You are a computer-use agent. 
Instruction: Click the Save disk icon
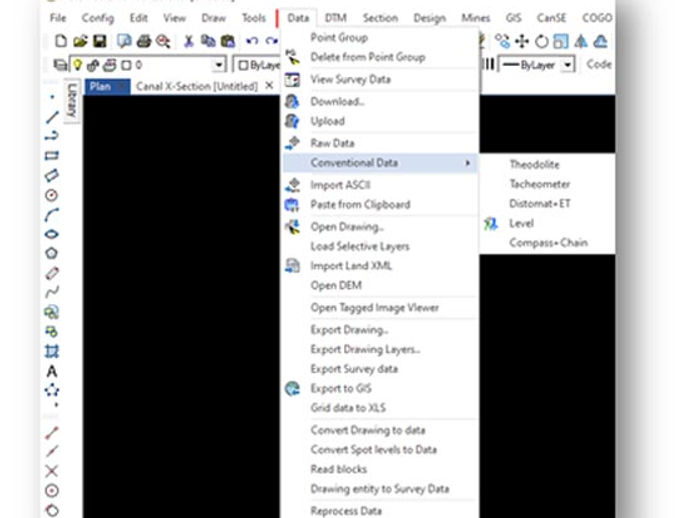coord(100,41)
